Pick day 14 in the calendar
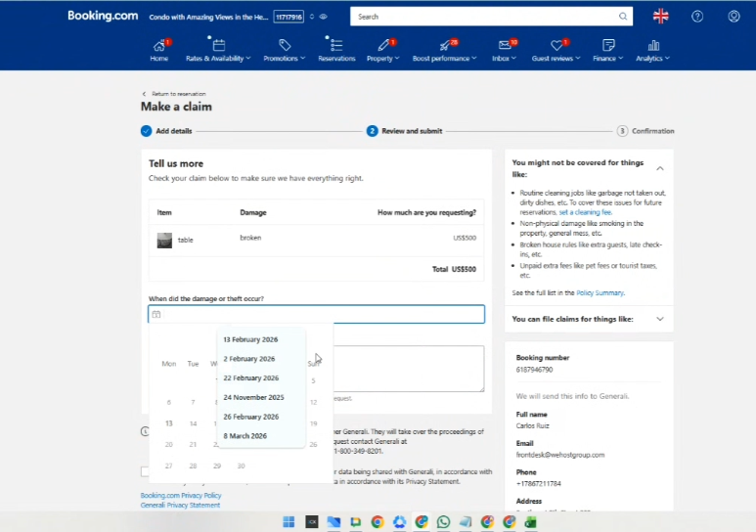This screenshot has height=532, width=756. (193, 423)
